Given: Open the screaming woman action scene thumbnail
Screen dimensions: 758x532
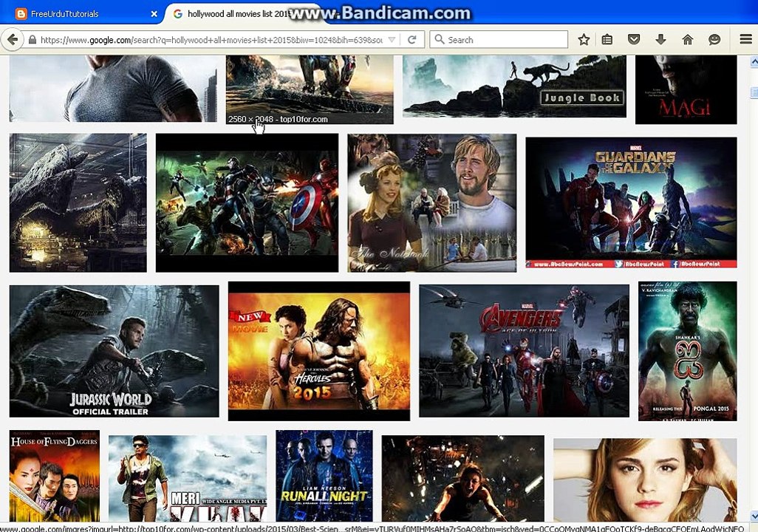Looking at the screenshot, I should [463, 478].
